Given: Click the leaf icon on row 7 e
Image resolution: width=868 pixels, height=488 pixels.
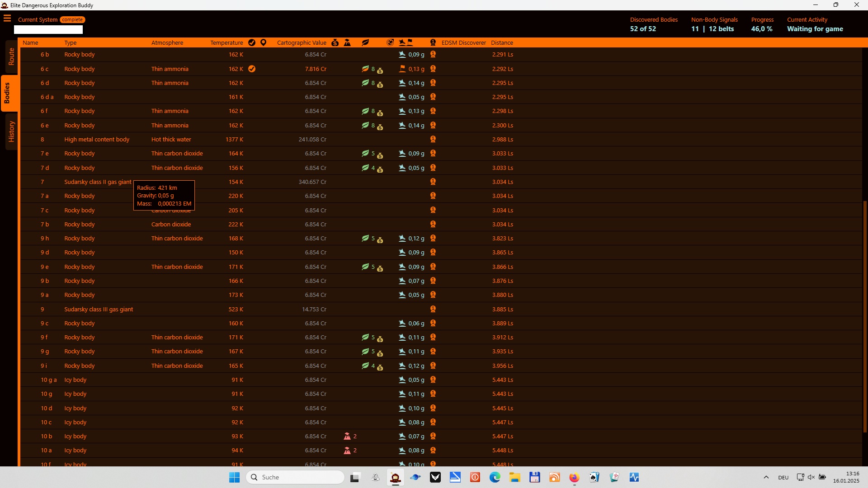Looking at the screenshot, I should point(365,153).
